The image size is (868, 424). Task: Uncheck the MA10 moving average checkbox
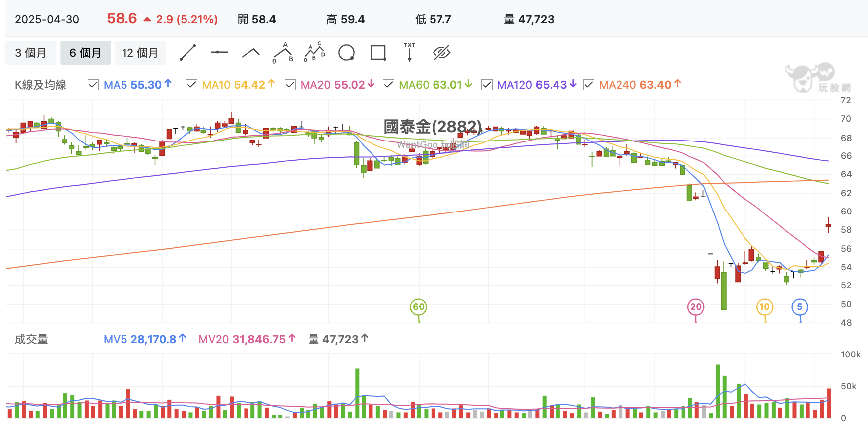tap(191, 85)
